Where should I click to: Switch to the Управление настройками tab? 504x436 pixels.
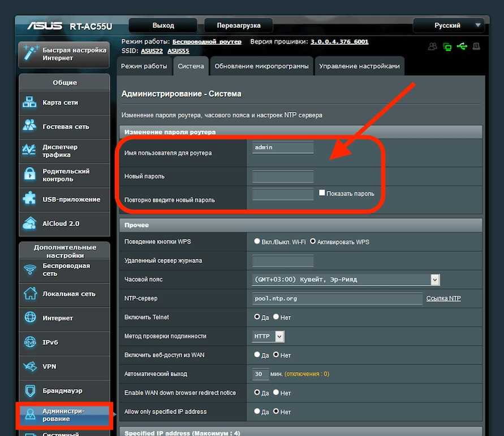[359, 66]
